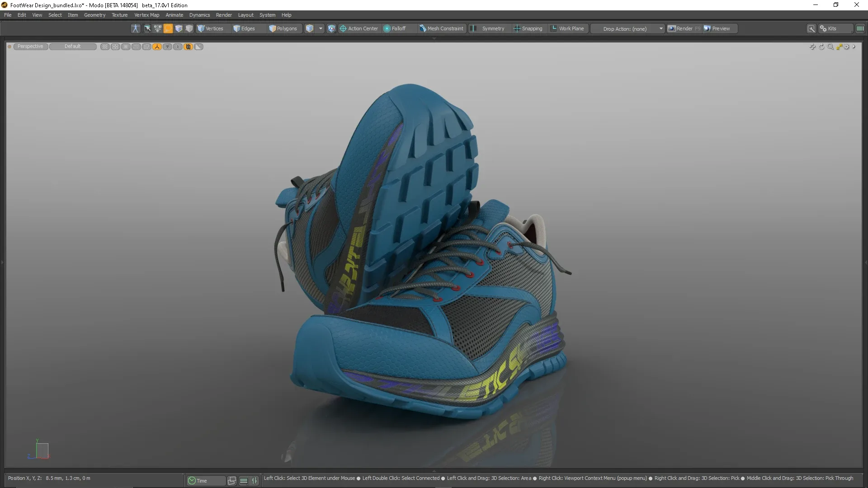Click the Items mode cube icon

(x=310, y=28)
